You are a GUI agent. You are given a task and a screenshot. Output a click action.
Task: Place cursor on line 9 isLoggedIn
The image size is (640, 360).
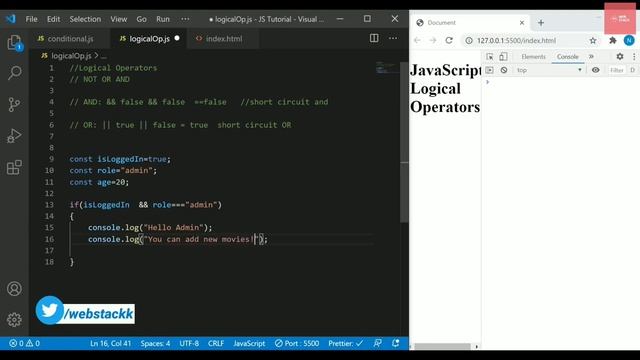[x=120, y=159]
